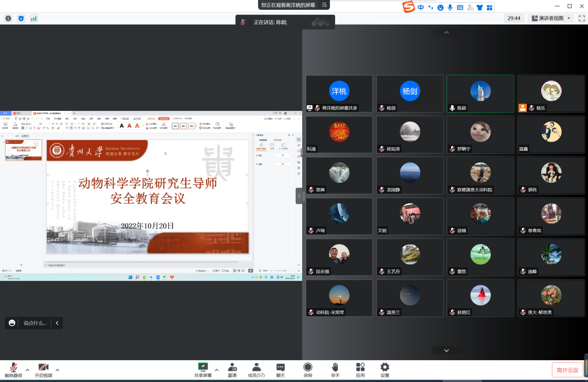The width and height of the screenshot is (588, 382).
Task: Turn on the video camera
Action: [43, 368]
